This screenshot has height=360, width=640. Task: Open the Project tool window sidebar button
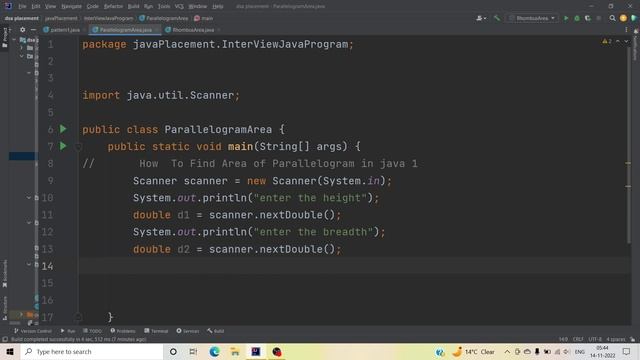pos(4,37)
